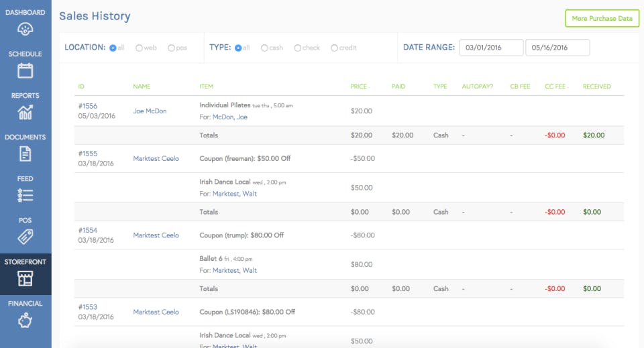
Task: Open the Storefront shop icon
Action: tap(25, 278)
